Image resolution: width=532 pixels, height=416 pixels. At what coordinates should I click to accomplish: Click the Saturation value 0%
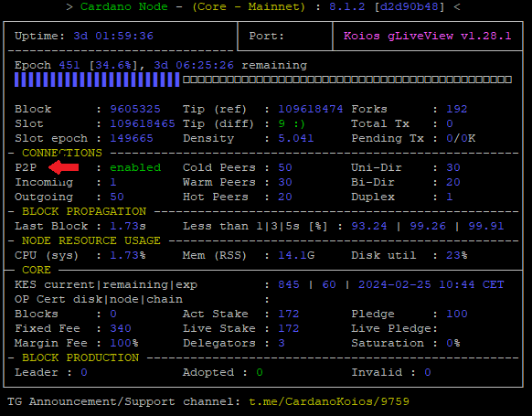(453, 342)
